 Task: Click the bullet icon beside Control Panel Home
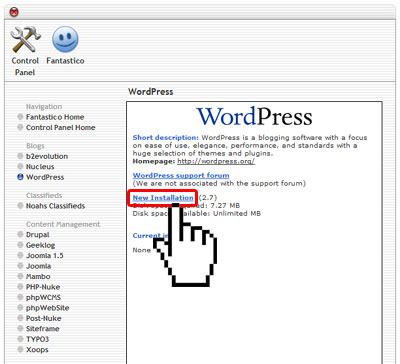20,127
